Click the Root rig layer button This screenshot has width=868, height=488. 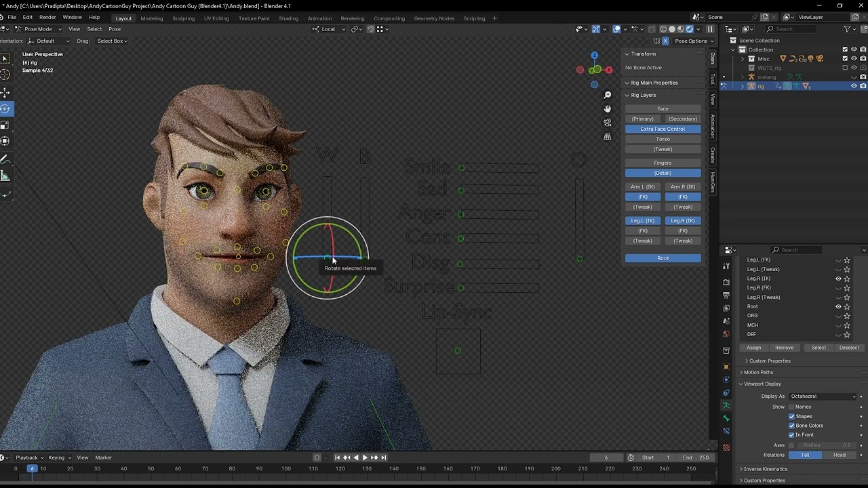[x=663, y=258]
